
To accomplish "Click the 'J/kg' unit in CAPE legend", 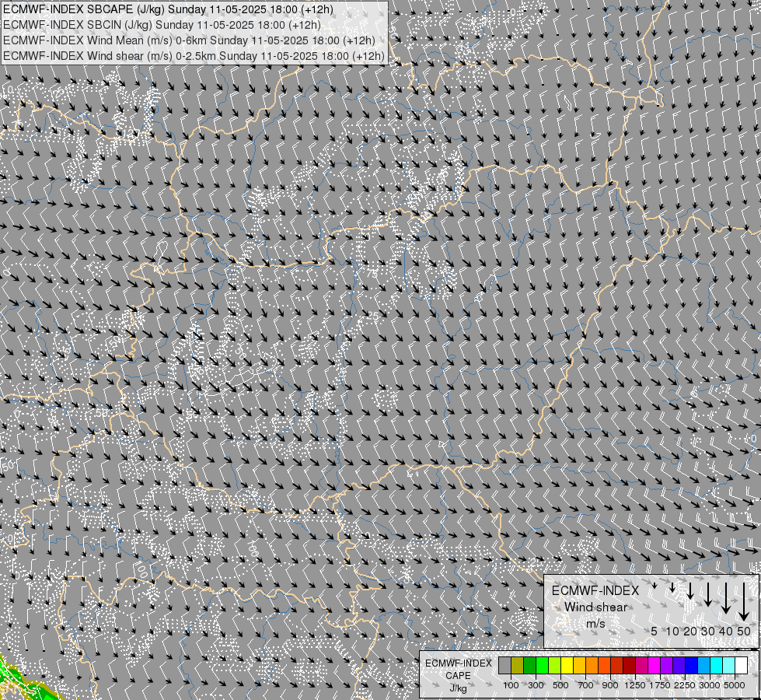I will [x=458, y=689].
